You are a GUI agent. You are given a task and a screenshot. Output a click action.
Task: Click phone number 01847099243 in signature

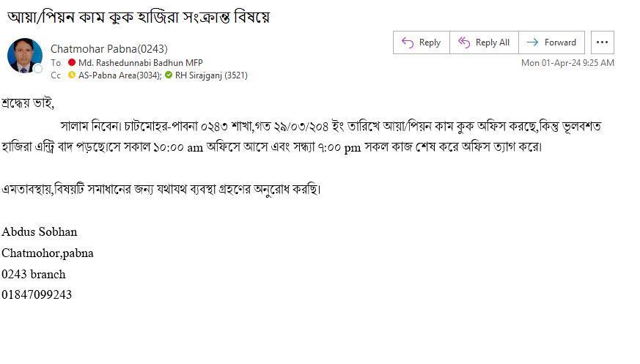37,294
